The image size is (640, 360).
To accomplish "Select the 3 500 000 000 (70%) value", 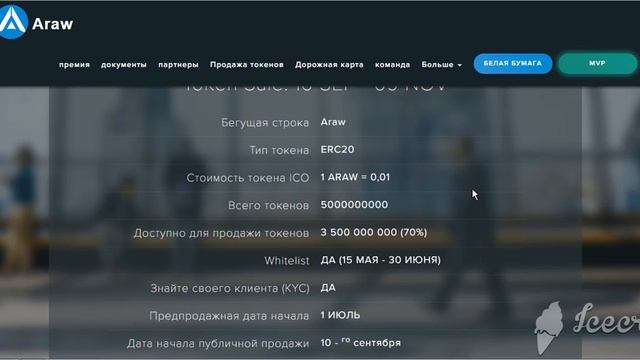I will click(374, 232).
